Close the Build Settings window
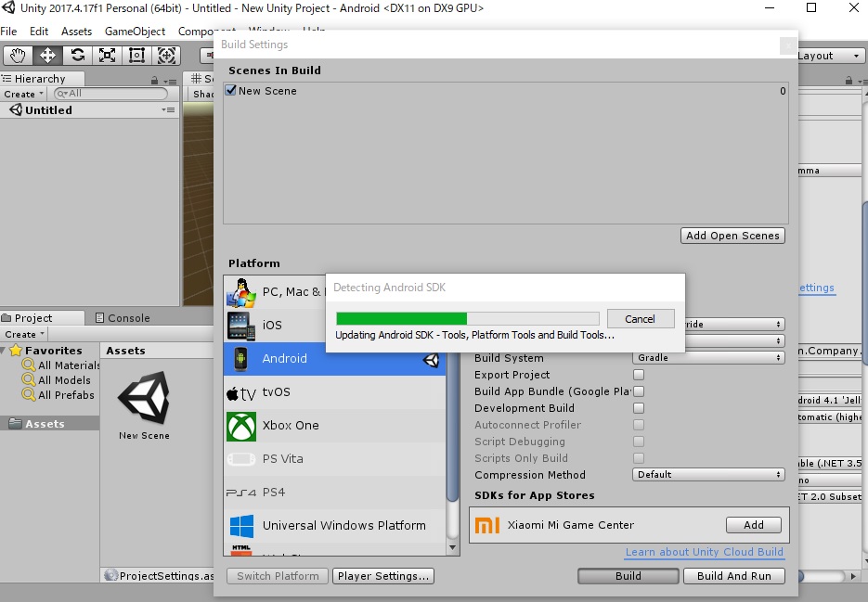 [788, 45]
